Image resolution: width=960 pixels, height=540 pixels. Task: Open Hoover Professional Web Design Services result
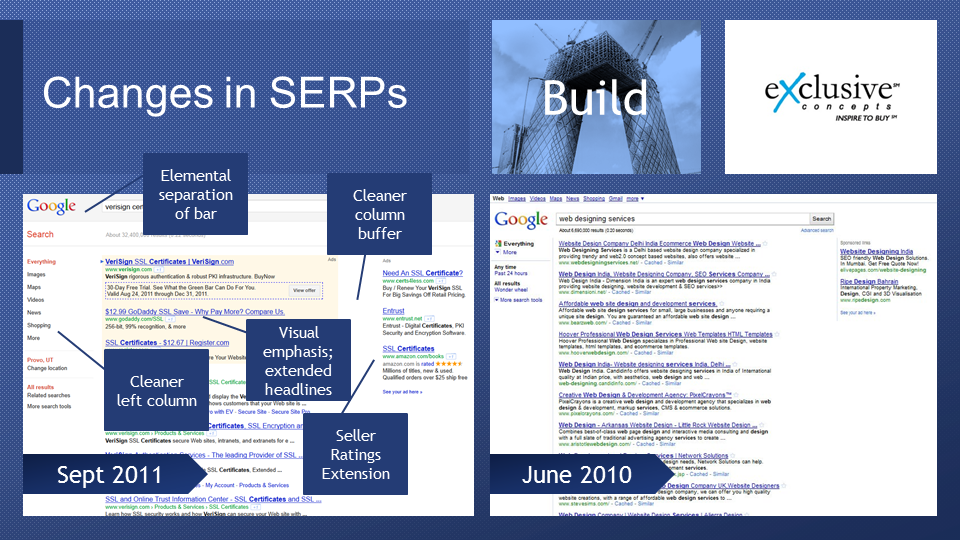[666, 334]
